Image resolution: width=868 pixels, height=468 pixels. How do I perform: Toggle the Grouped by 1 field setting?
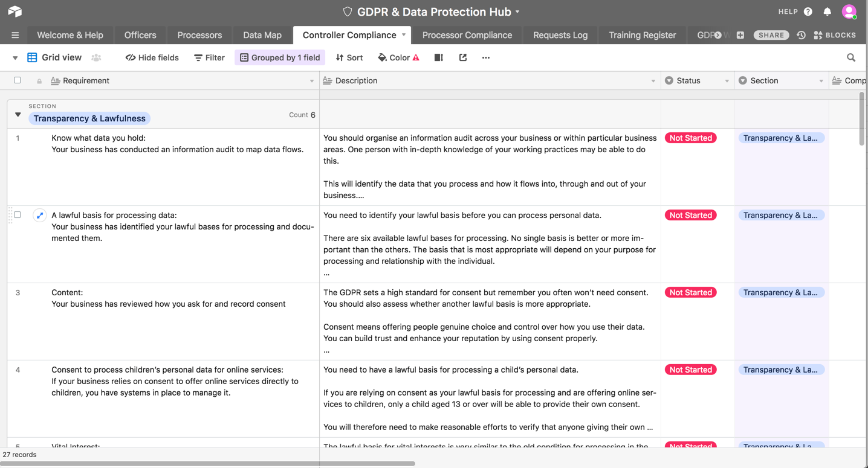coord(280,57)
